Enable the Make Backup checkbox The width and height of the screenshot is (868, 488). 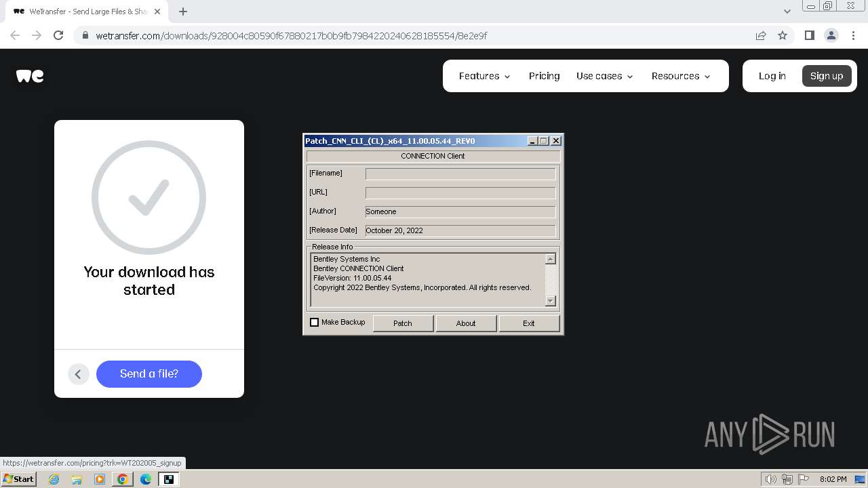(x=315, y=323)
